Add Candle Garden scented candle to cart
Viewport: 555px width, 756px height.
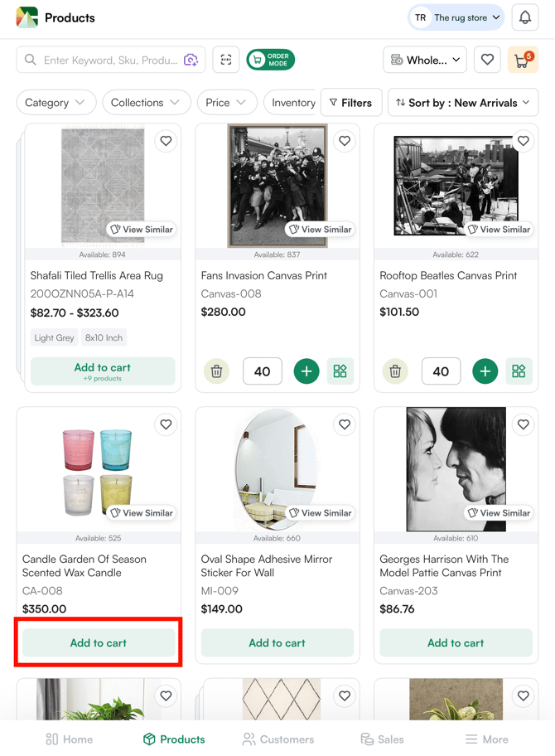(x=99, y=642)
